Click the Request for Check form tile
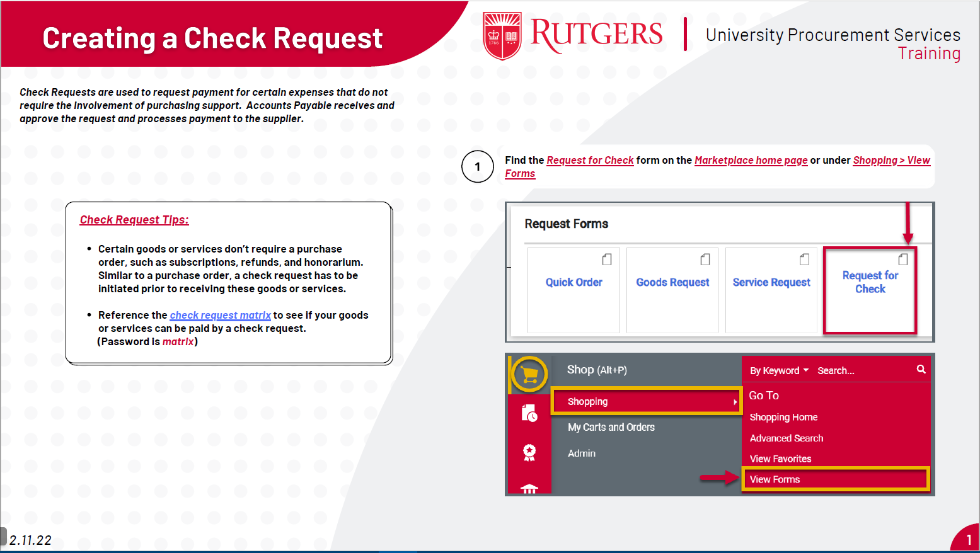 [870, 290]
